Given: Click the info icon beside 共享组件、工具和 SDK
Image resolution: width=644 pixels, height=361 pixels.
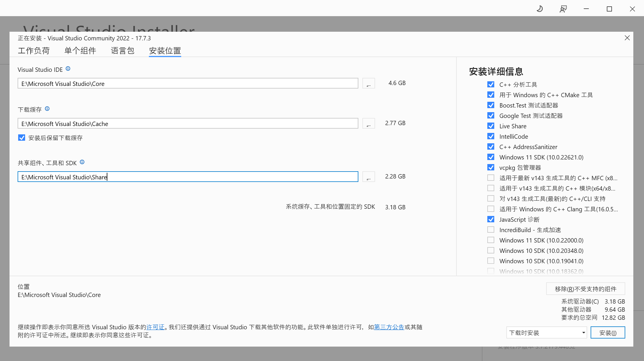Looking at the screenshot, I should tap(82, 162).
